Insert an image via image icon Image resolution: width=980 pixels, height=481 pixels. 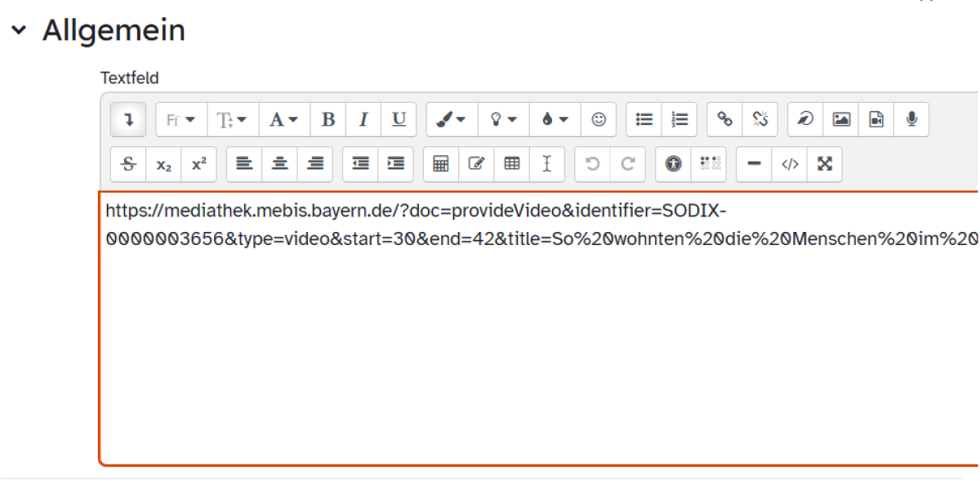[x=841, y=119]
